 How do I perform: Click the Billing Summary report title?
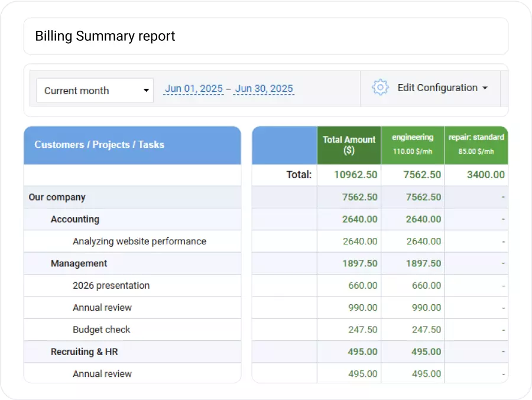tap(105, 36)
